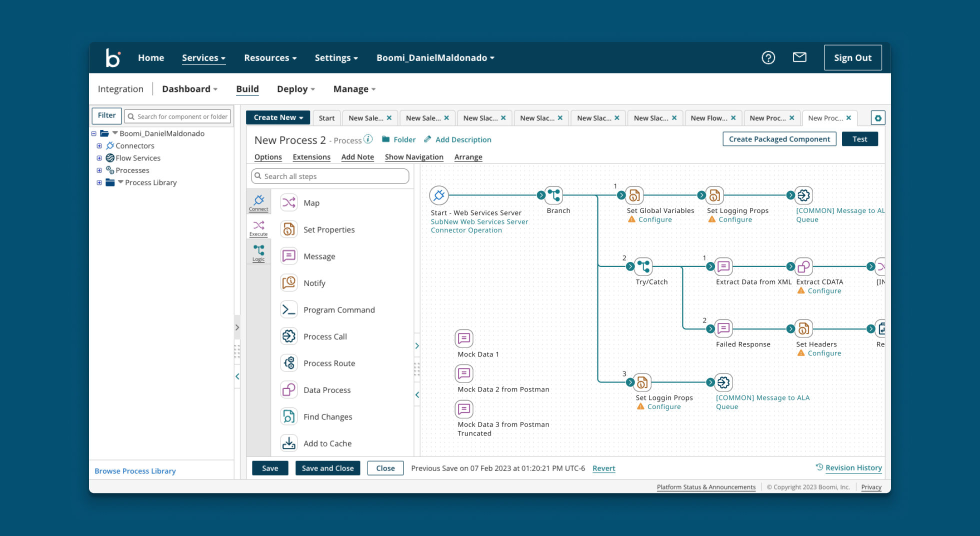Click the Filter button
The height and width of the screenshot is (536, 980).
[106, 115]
